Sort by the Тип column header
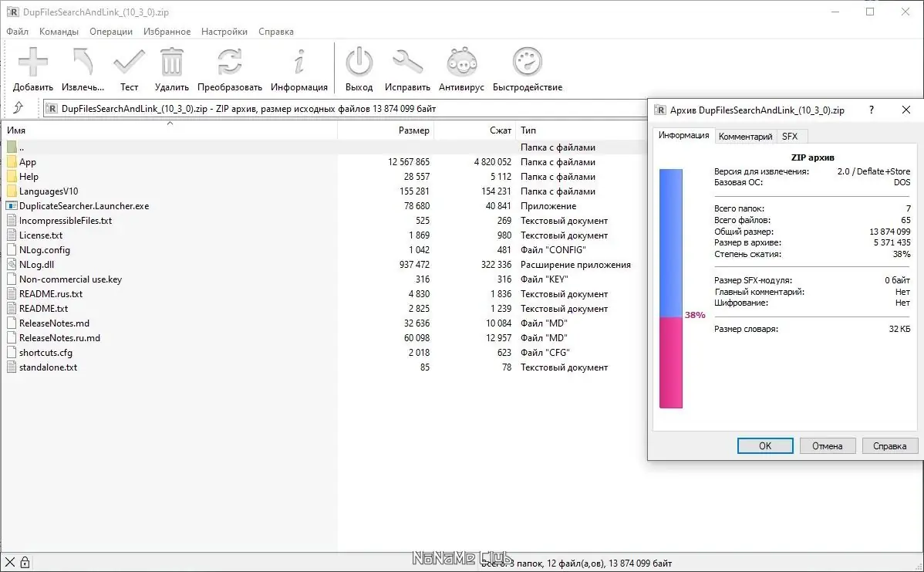This screenshot has width=924, height=572. (581, 130)
